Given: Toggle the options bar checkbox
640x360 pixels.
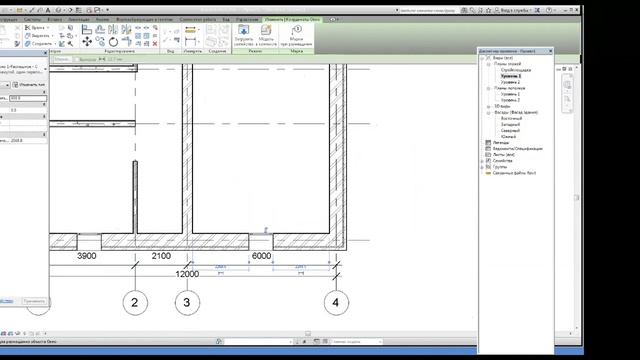Looking at the screenshot, I should (76, 60).
